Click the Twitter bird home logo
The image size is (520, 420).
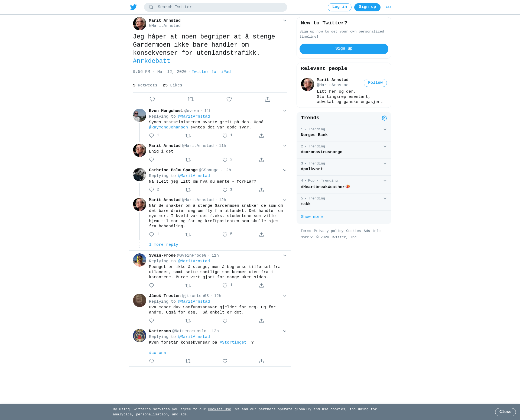(133, 7)
